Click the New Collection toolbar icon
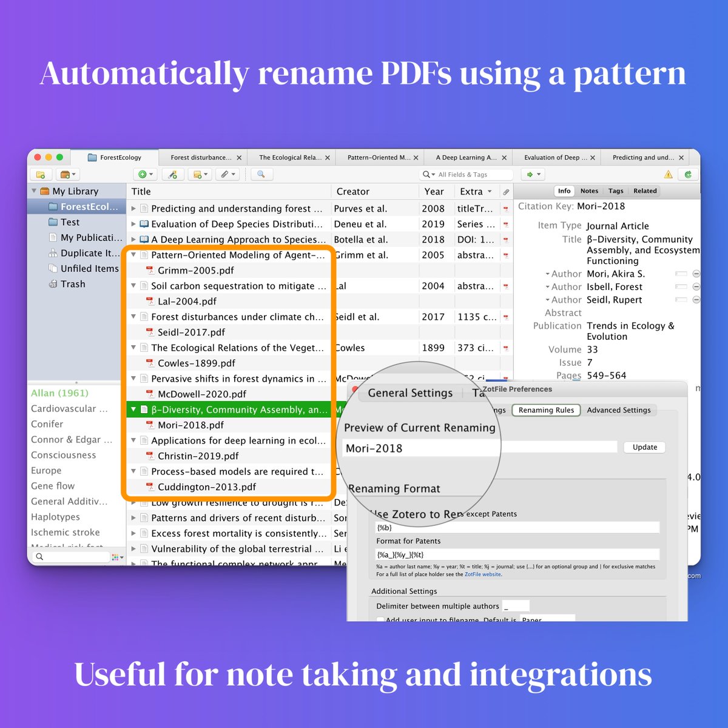Screen dimensions: 728x728 [41, 175]
